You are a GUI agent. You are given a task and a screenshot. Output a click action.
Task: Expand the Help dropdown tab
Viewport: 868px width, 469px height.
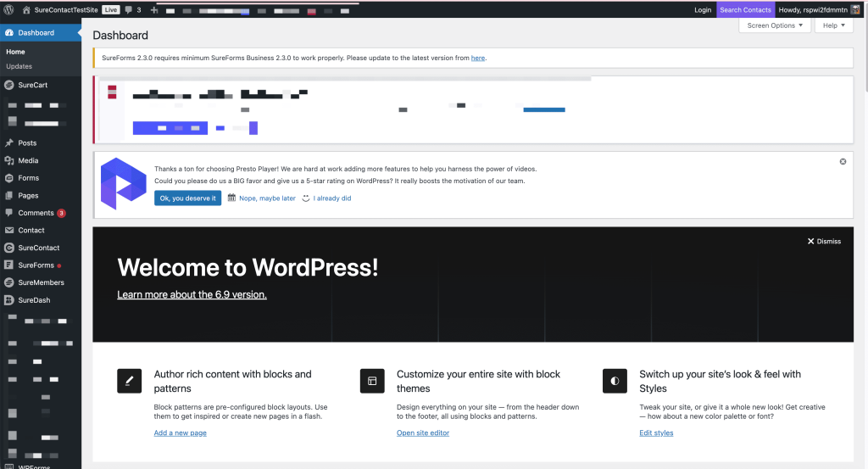click(833, 25)
